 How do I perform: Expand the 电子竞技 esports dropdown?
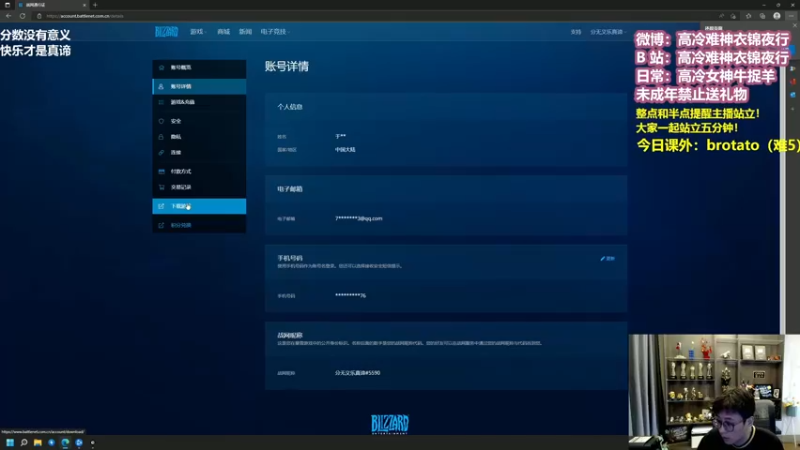coord(275,32)
